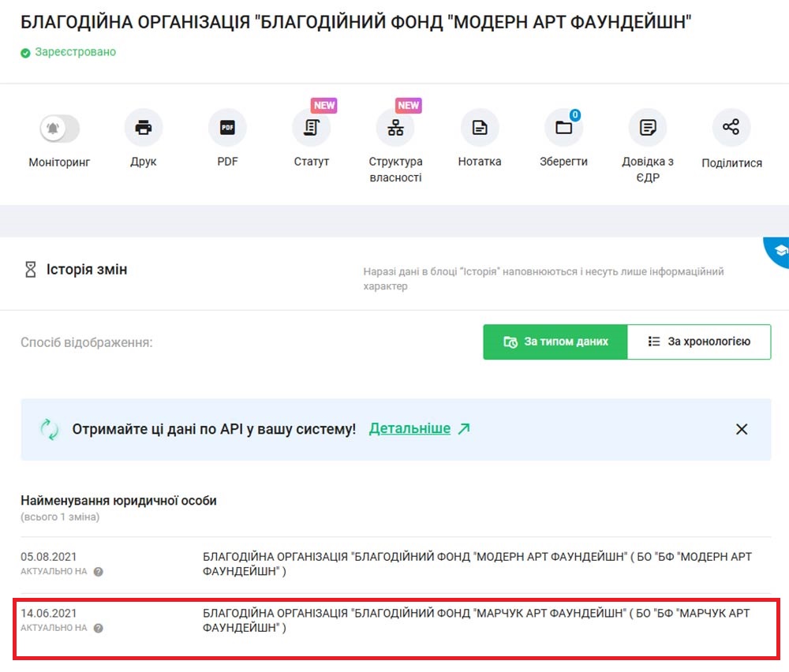This screenshot has height=672, width=789.
Task: Click the Поділитися share icon
Action: coord(731,128)
